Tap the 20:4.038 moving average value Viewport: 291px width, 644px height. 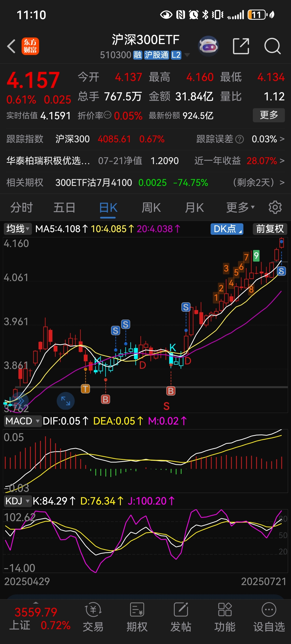158,229
